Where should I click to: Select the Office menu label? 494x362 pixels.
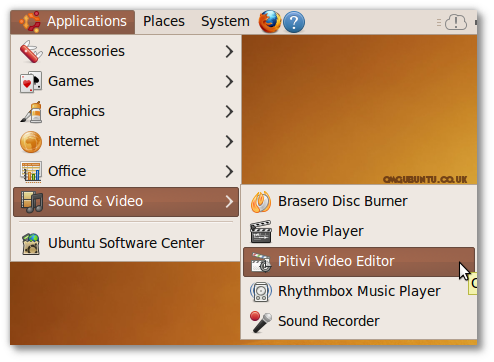pos(67,171)
